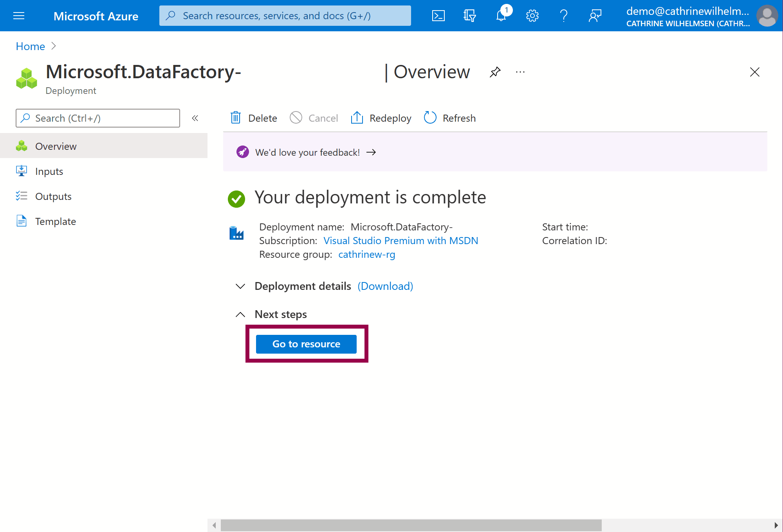783x532 pixels.
Task: Collapse the Next steps section
Action: 240,315
